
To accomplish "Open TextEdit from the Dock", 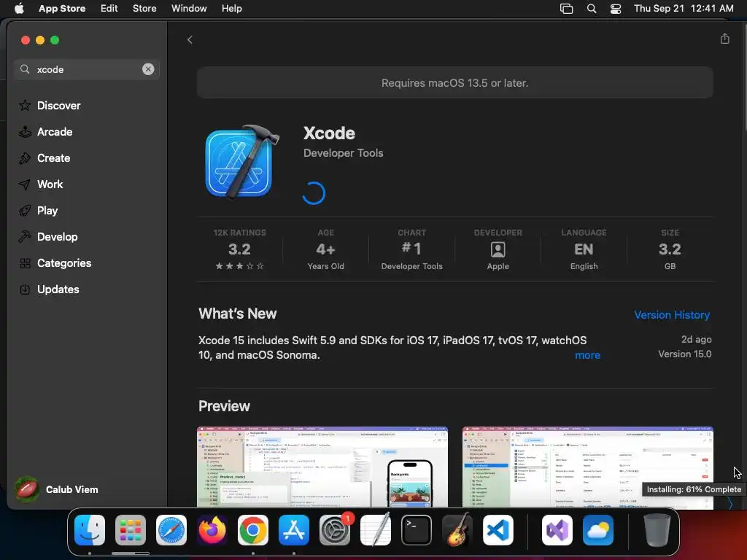I will coord(376,530).
